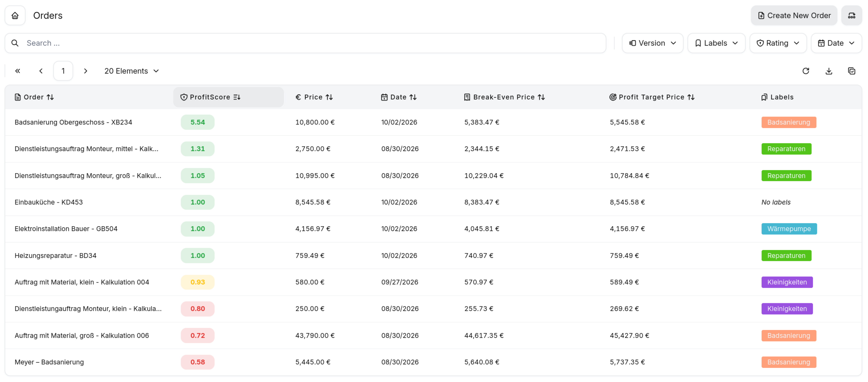Screen dimensions: 868x382
Task: Sort by Profit Target Price column
Action: pyautogui.click(x=652, y=97)
